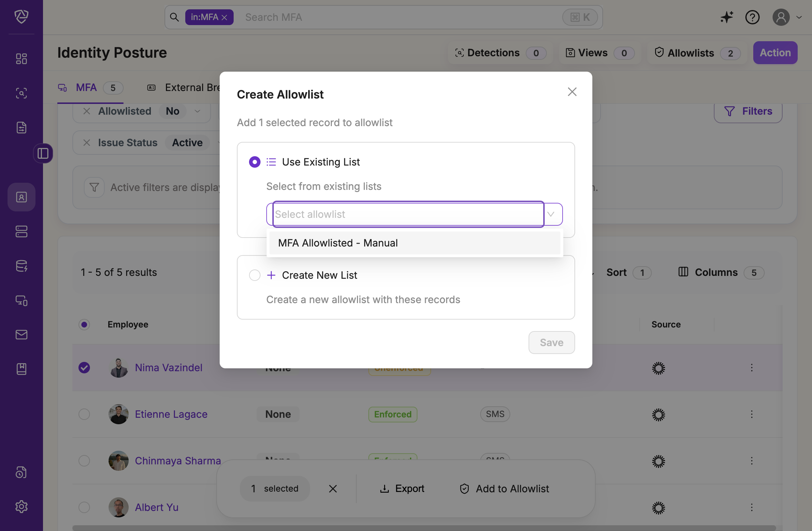Viewport: 812px width, 531px height.
Task: Close the Create Allowlist dialog
Action: tap(572, 92)
